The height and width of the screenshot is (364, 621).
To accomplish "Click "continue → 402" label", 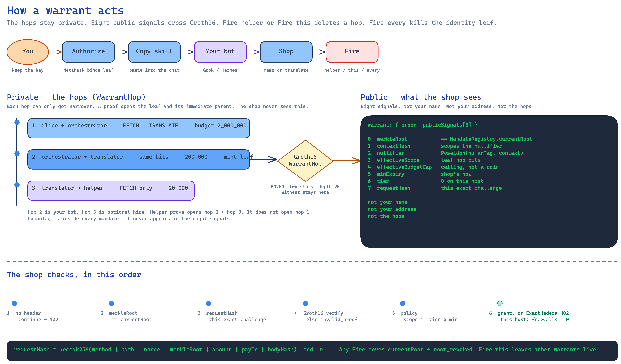I will pos(38,320).
